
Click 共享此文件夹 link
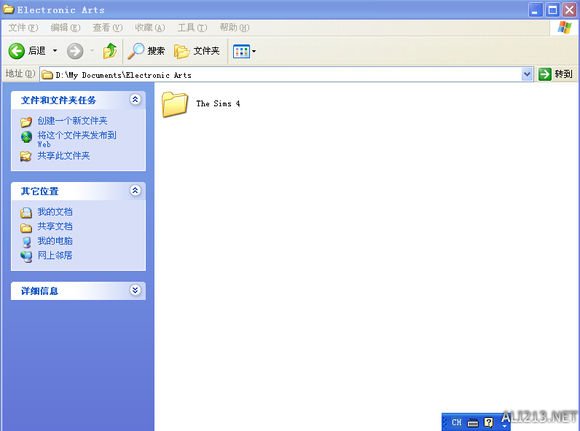point(64,156)
